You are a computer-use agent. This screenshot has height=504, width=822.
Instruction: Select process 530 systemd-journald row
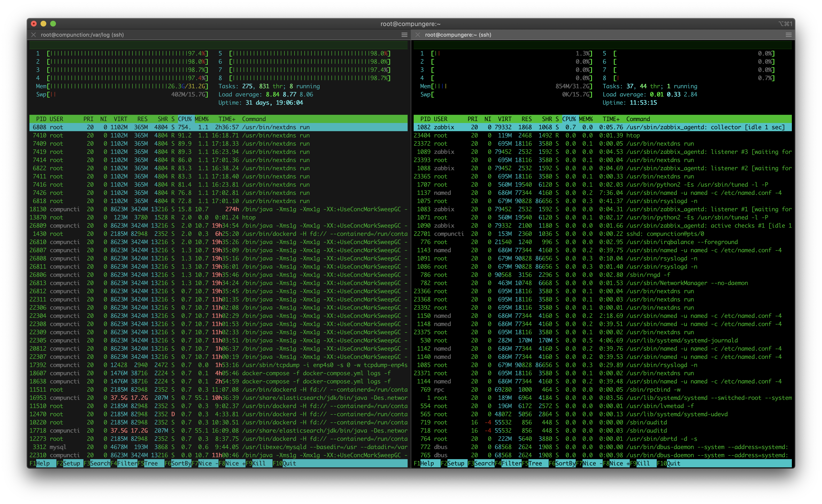(x=603, y=341)
